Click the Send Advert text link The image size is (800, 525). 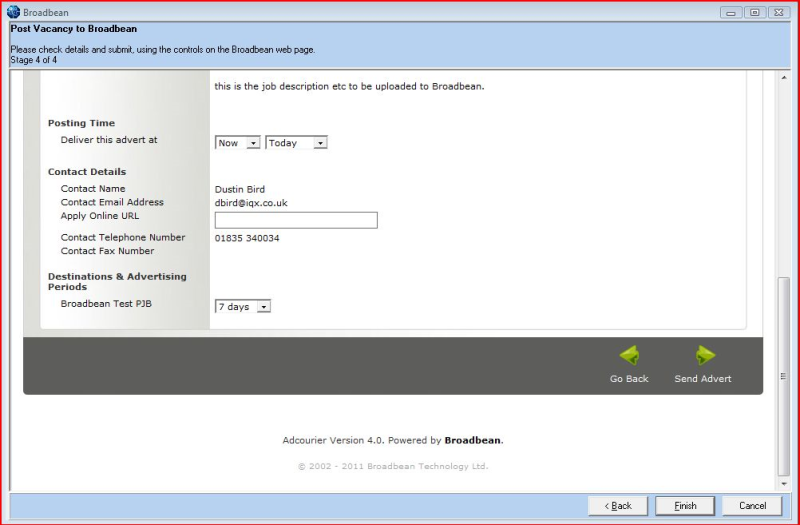(703, 379)
